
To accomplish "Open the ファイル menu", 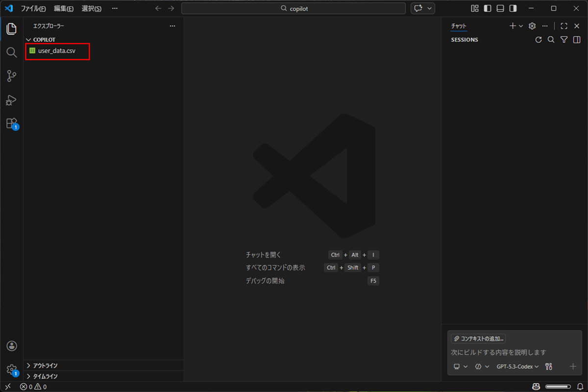I will coord(32,8).
